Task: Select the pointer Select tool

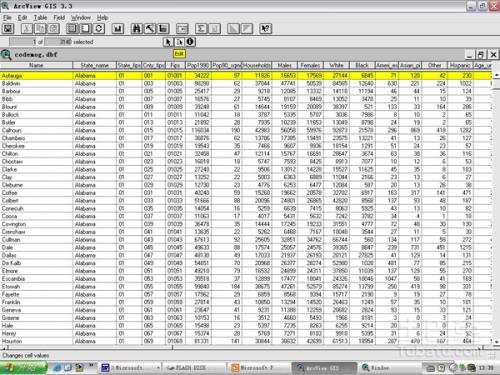Action: pyautogui.click(x=168, y=42)
